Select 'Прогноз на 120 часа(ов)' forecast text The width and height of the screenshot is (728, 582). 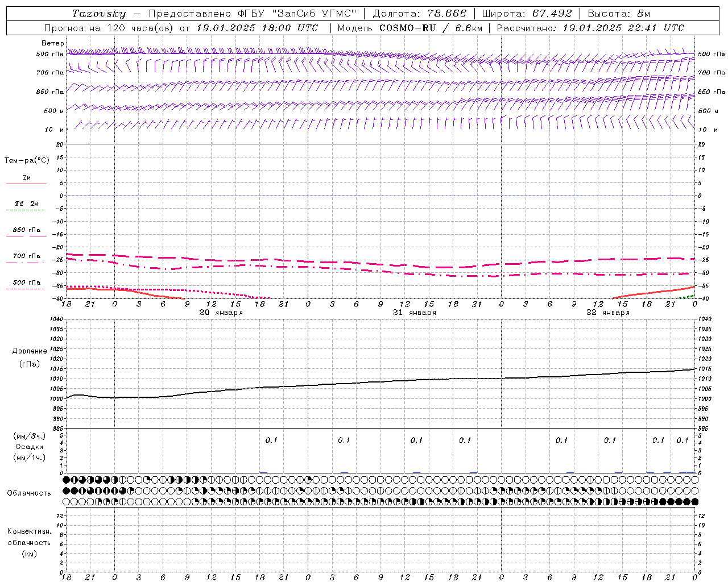(110, 28)
